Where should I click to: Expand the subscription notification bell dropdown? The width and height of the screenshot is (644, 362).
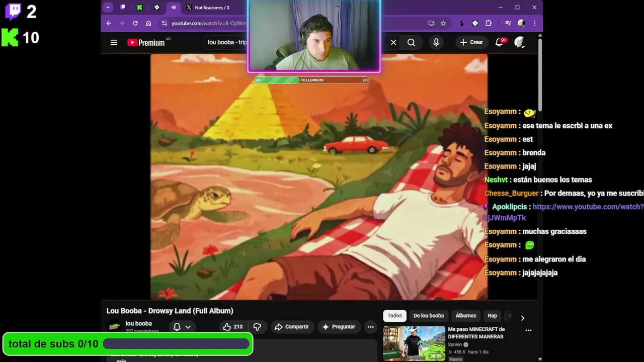pos(182,327)
